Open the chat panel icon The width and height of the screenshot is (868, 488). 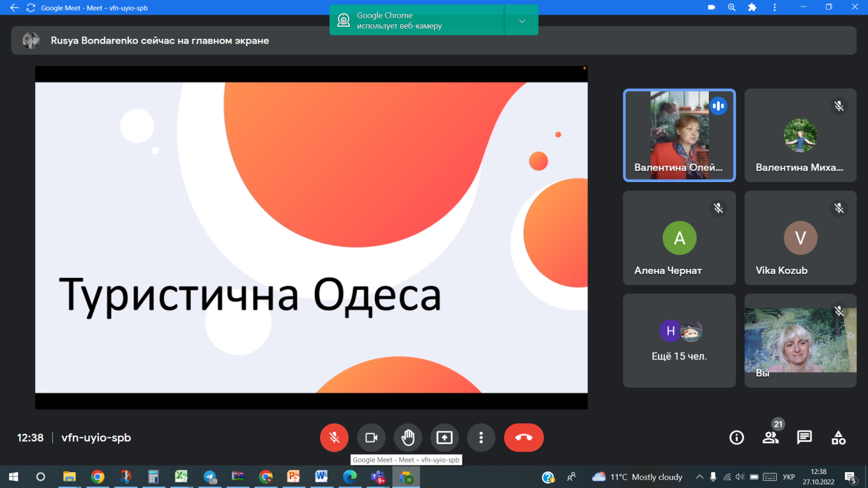coord(804,438)
